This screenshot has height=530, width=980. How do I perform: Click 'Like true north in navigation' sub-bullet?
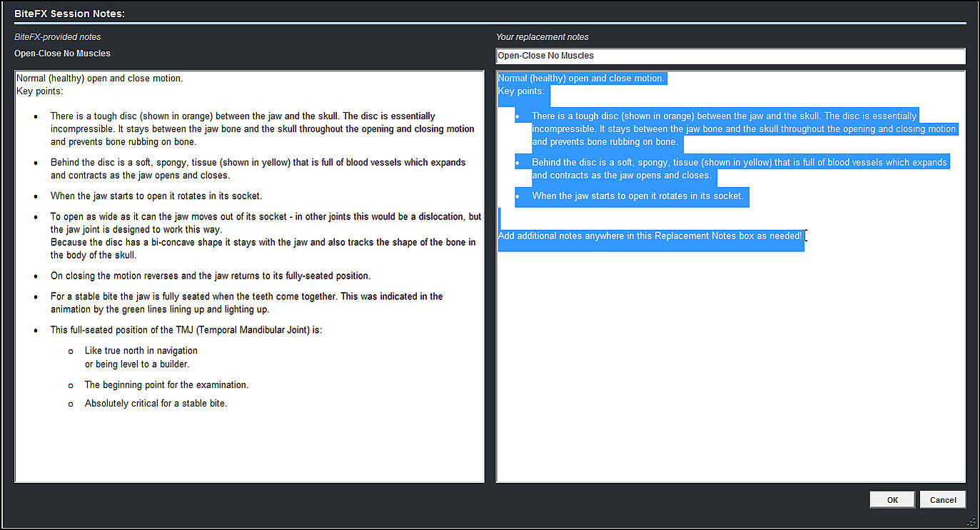pos(141,357)
